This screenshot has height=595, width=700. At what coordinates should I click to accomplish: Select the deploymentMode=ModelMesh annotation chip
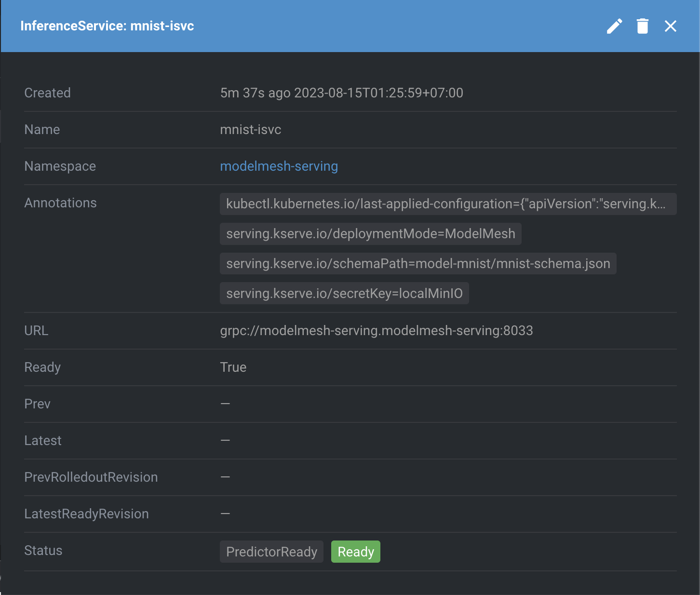[370, 233]
